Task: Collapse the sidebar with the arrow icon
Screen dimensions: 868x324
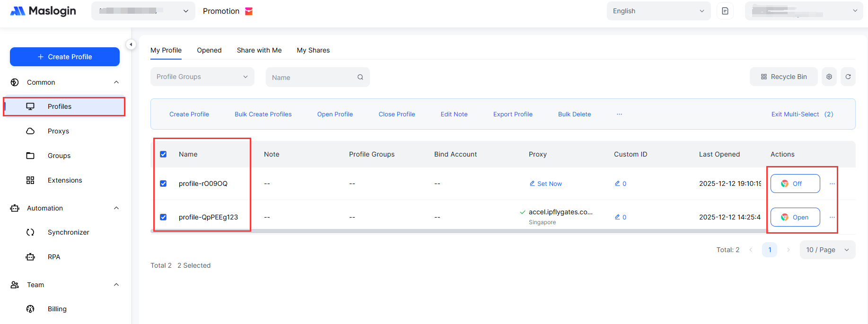Action: click(131, 44)
